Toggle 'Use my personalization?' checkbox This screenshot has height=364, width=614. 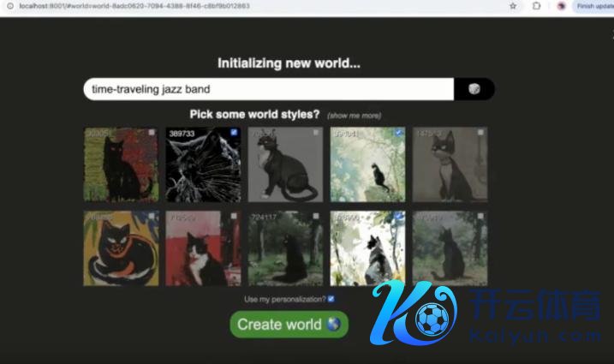[331, 299]
